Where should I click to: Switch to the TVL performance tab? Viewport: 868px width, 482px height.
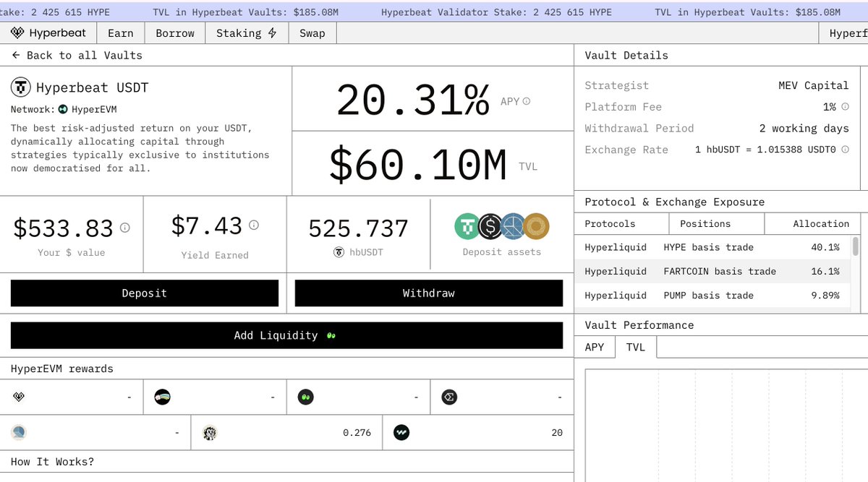636,347
